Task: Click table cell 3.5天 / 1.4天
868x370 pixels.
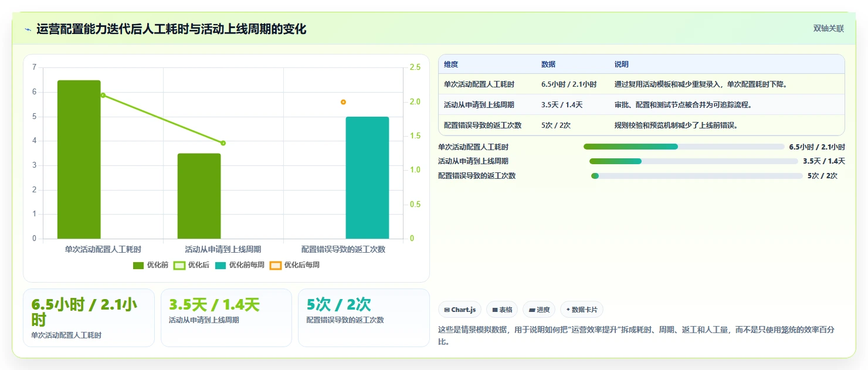Action: (x=562, y=105)
